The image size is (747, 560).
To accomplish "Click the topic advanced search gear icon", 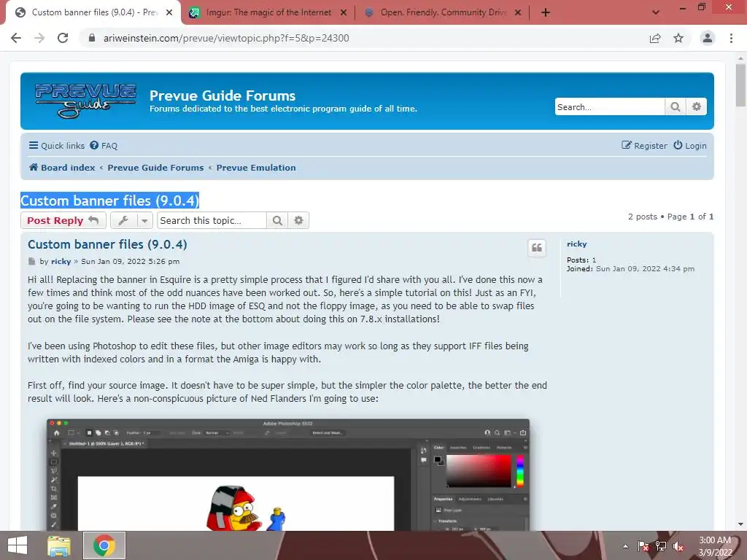I will pyautogui.click(x=298, y=220).
